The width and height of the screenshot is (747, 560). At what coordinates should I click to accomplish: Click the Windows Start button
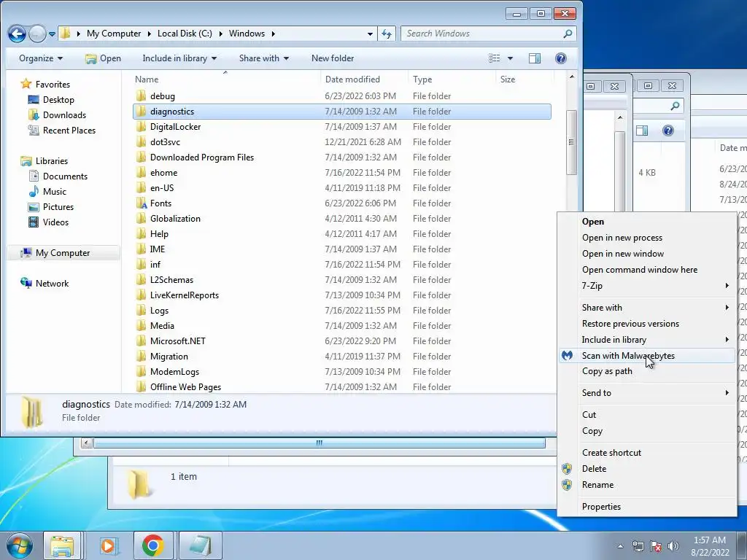[19, 545]
